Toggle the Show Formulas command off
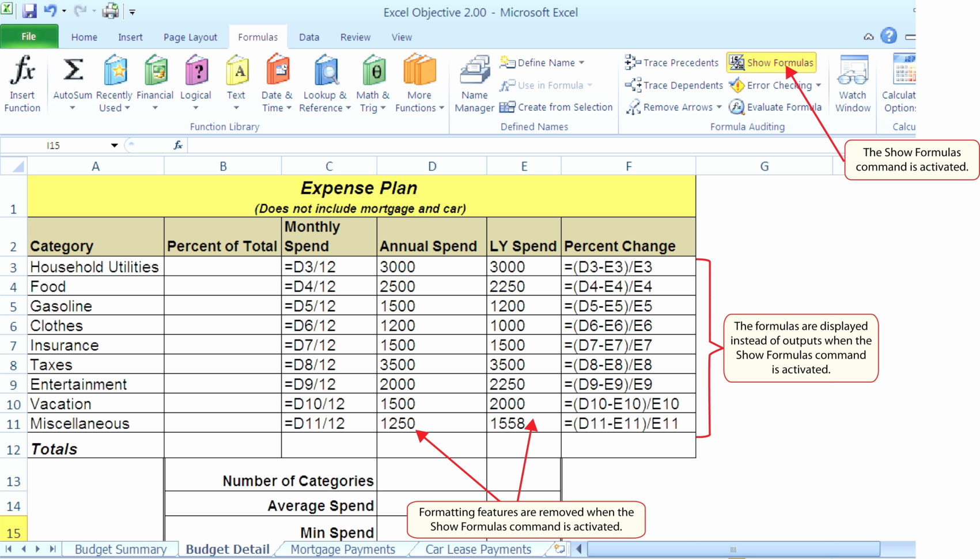This screenshot has height=559, width=980. click(x=771, y=62)
